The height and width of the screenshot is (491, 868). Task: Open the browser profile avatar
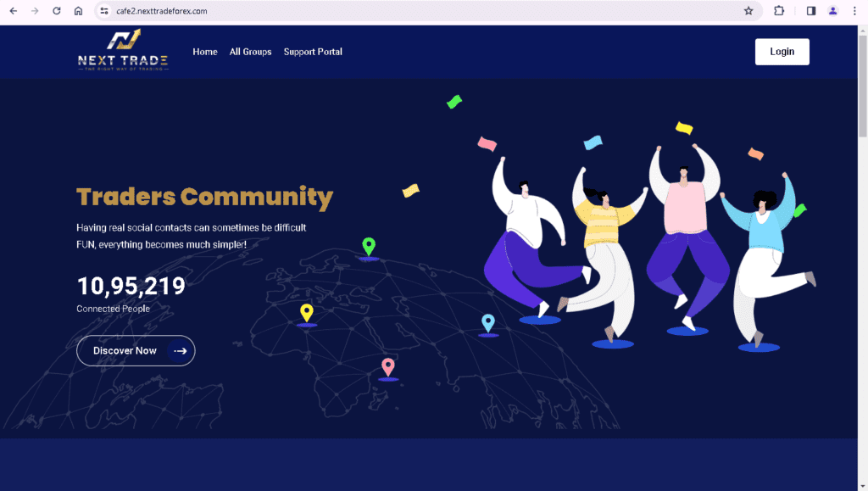832,11
